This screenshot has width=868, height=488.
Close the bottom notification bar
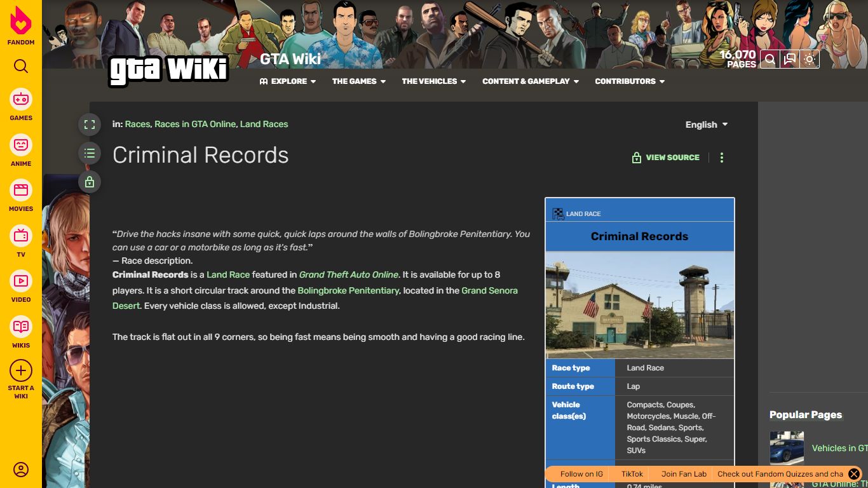(x=854, y=474)
